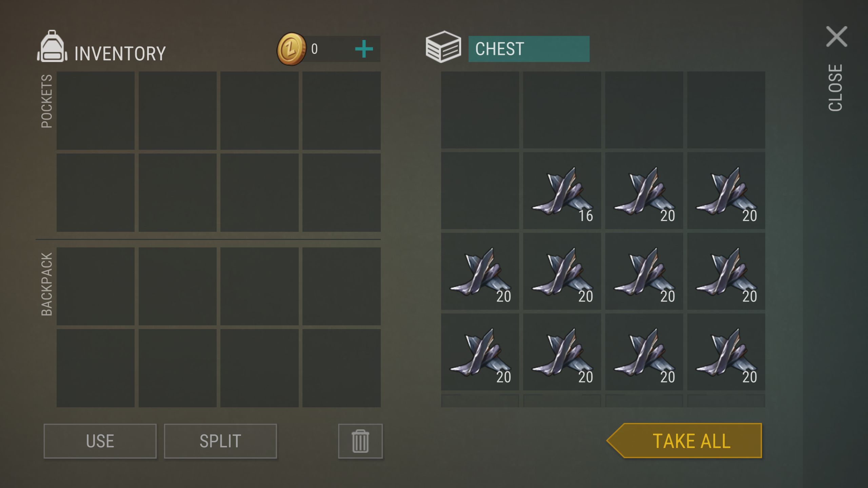This screenshot has width=868, height=488.
Task: Select the first empty pocket slot
Action: pyautogui.click(x=95, y=110)
